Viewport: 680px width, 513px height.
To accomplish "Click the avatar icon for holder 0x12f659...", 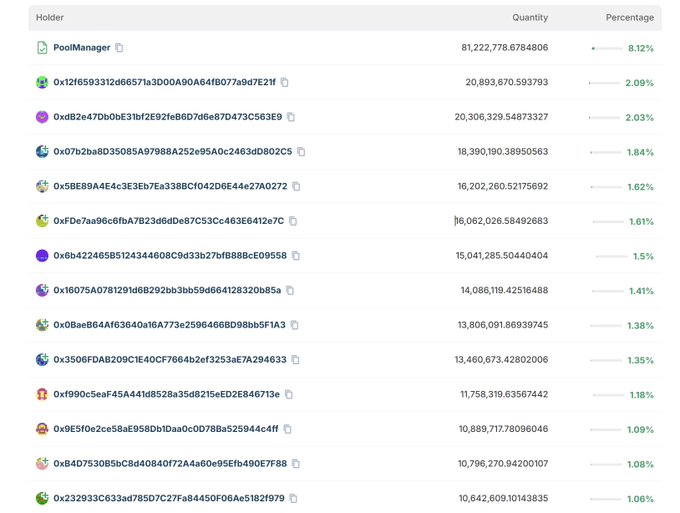I will point(42,82).
